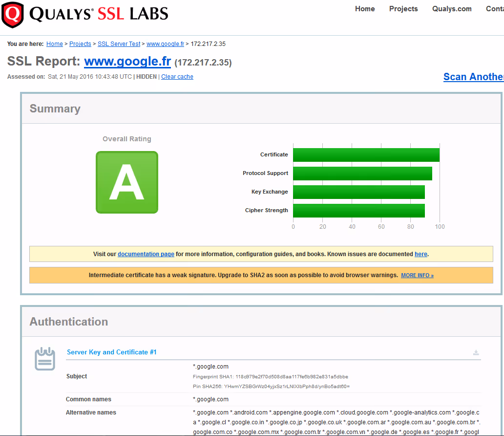This screenshot has height=436, width=504.
Task: Click the Protocol Support score bar
Action: [x=362, y=174]
